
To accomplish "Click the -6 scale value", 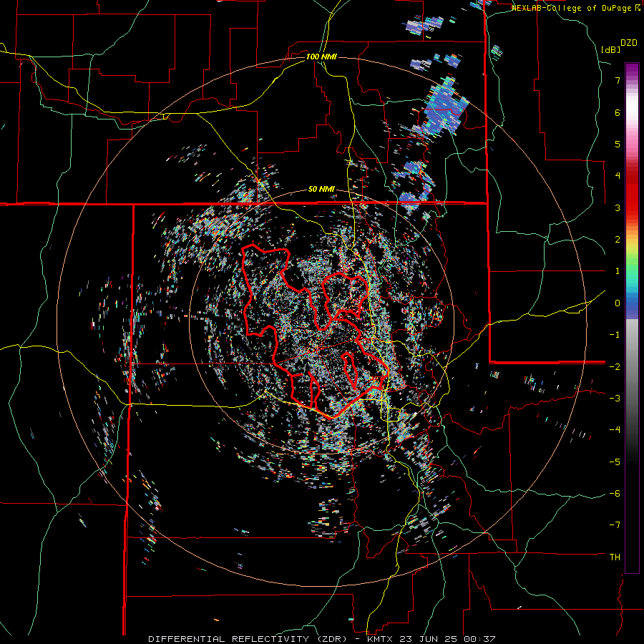I will pos(615,494).
